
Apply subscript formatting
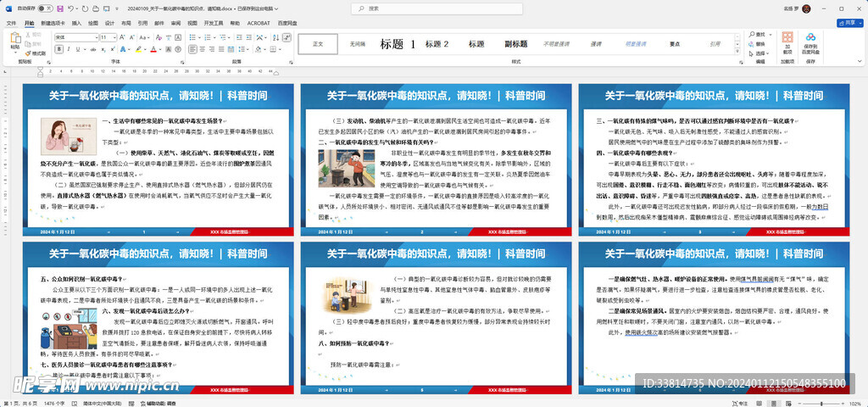103,49
